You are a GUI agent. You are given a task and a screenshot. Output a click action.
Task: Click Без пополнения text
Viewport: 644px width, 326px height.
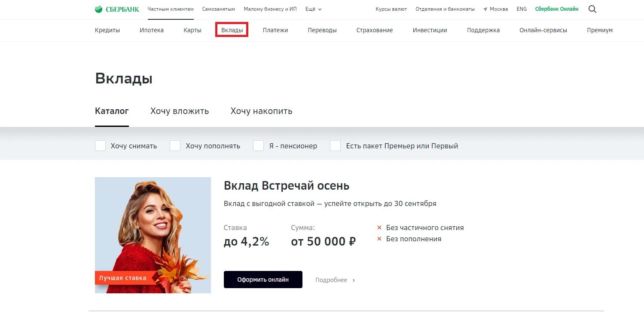pyautogui.click(x=414, y=239)
